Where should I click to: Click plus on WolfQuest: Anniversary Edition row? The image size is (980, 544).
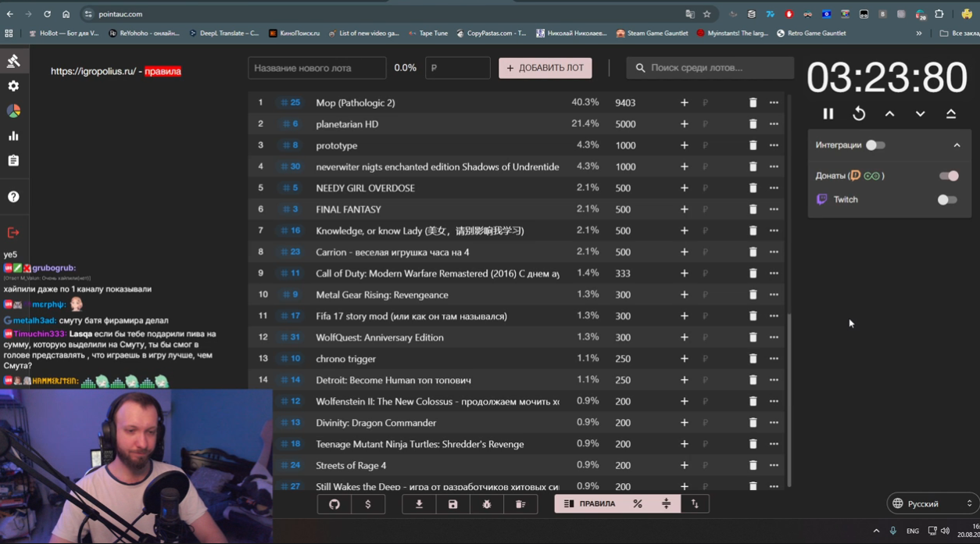[x=684, y=338]
